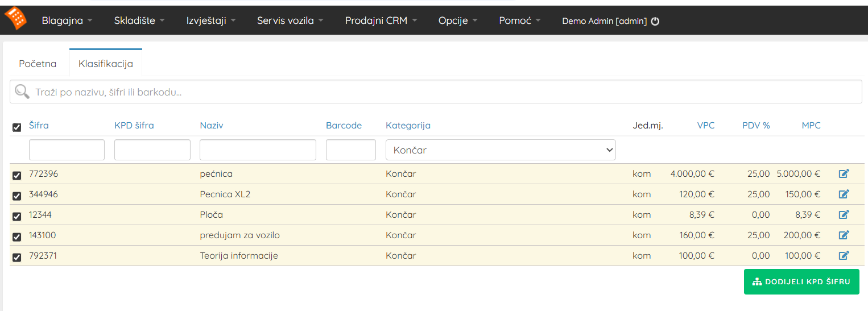This screenshot has height=311, width=868.
Task: Open the Pomoć menu
Action: (520, 20)
